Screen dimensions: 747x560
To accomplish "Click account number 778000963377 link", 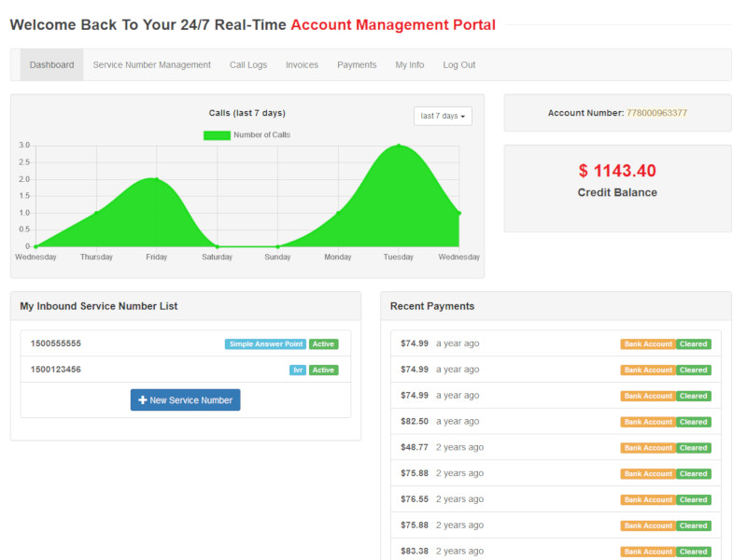I will (656, 113).
